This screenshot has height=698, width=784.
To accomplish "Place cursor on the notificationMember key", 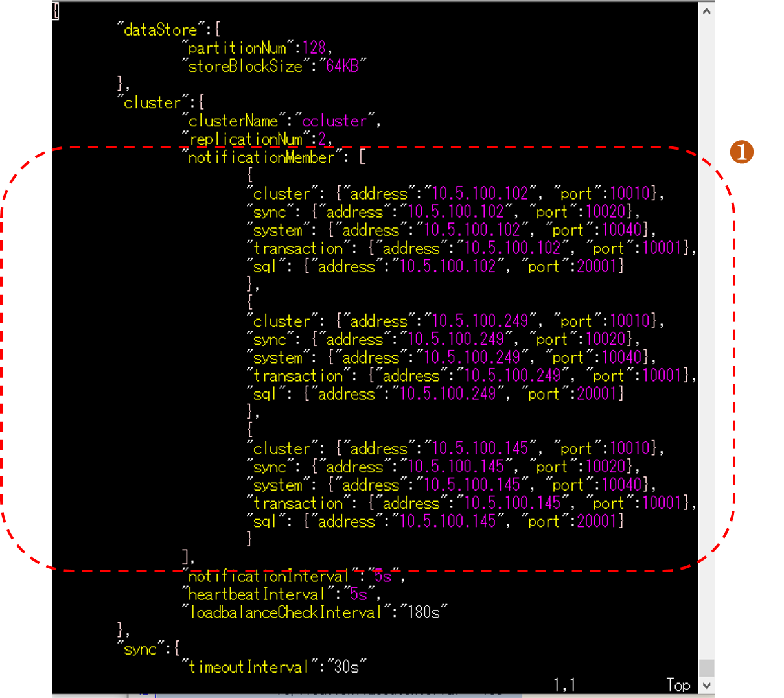I will click(x=261, y=157).
